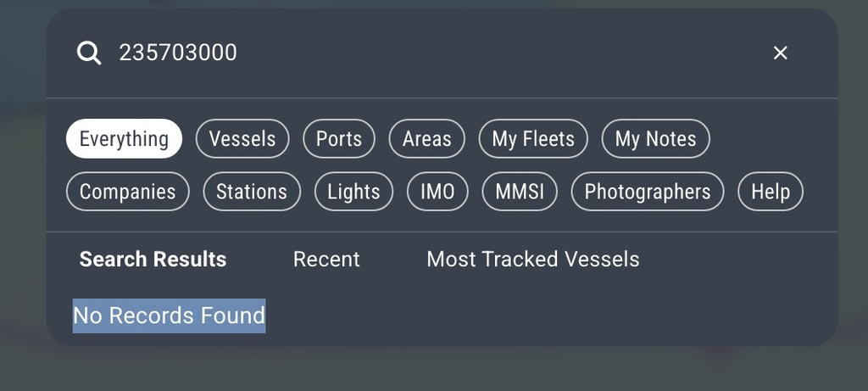Select the My Fleets filter
This screenshot has width=868, height=391.
click(x=533, y=138)
